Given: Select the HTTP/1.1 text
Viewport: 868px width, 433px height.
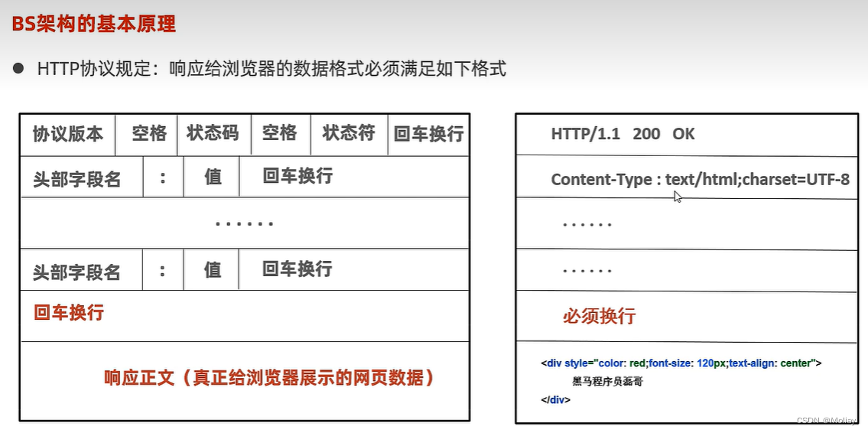Looking at the screenshot, I should coord(586,134).
